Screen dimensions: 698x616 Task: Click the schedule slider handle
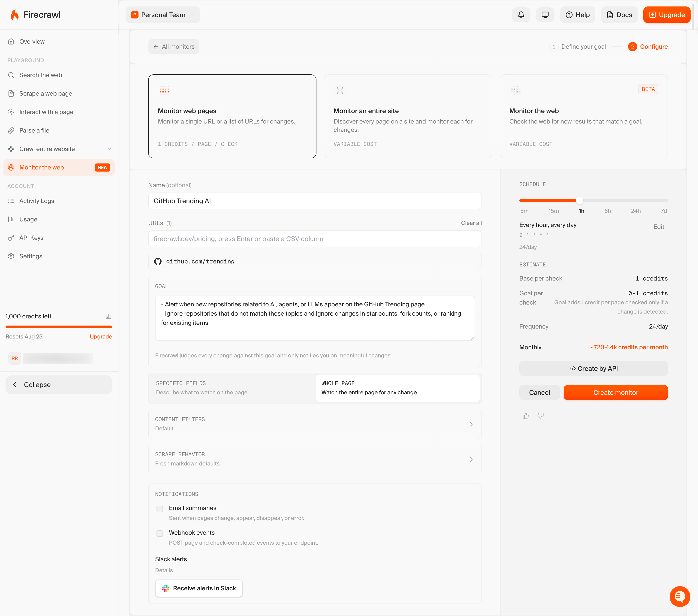580,200
